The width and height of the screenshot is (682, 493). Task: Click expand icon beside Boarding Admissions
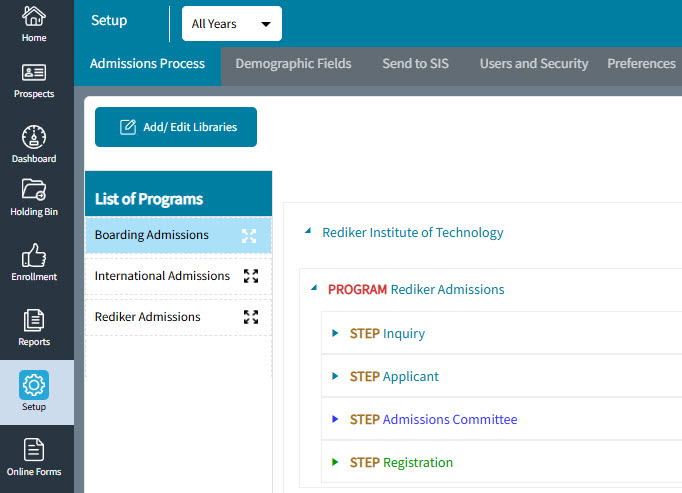click(249, 236)
